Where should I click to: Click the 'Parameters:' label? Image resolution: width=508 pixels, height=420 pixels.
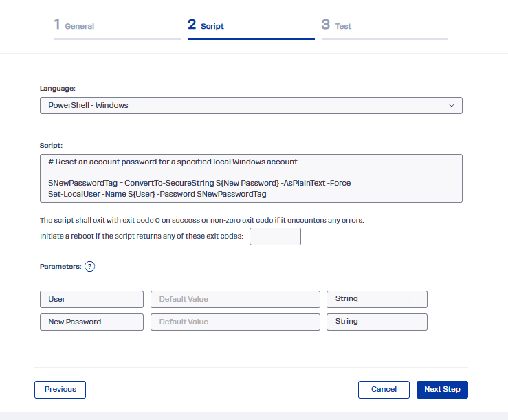(x=60, y=267)
